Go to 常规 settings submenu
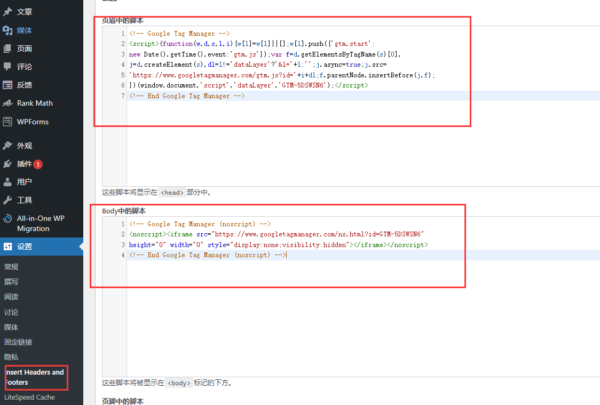 11,267
